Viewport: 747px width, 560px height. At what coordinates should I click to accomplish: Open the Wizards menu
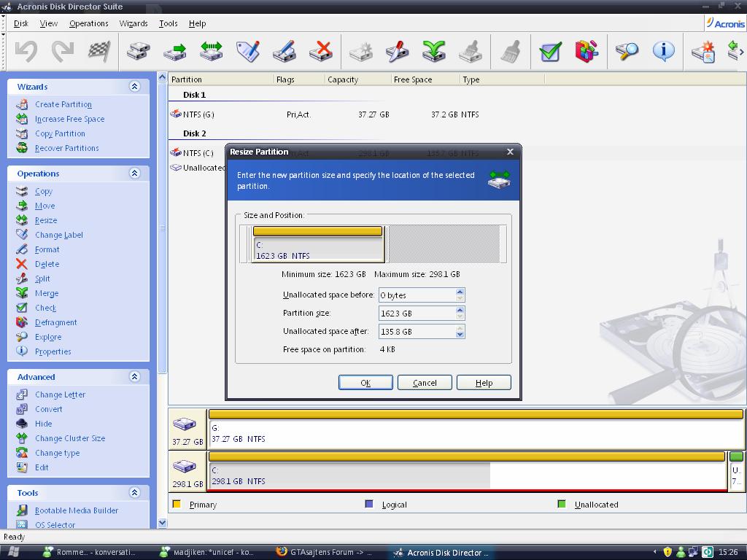tap(133, 23)
